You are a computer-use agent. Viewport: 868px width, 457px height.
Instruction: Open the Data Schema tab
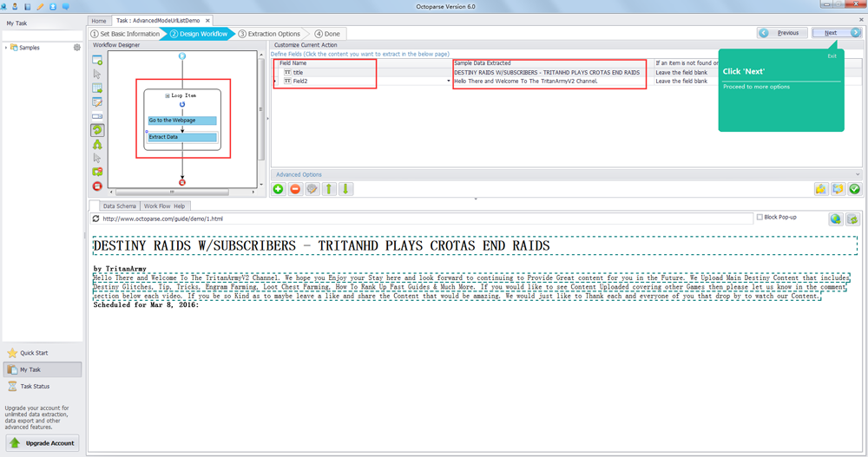[x=120, y=206]
